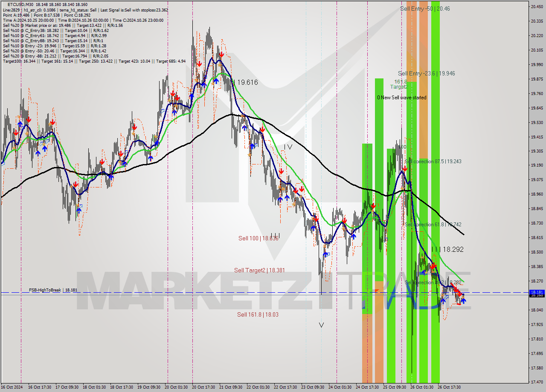Image resolution: width=546 pixels, height=392 pixels.
Task: Click the '22 Oct 17:30' time axis label
Action: pos(285,387)
